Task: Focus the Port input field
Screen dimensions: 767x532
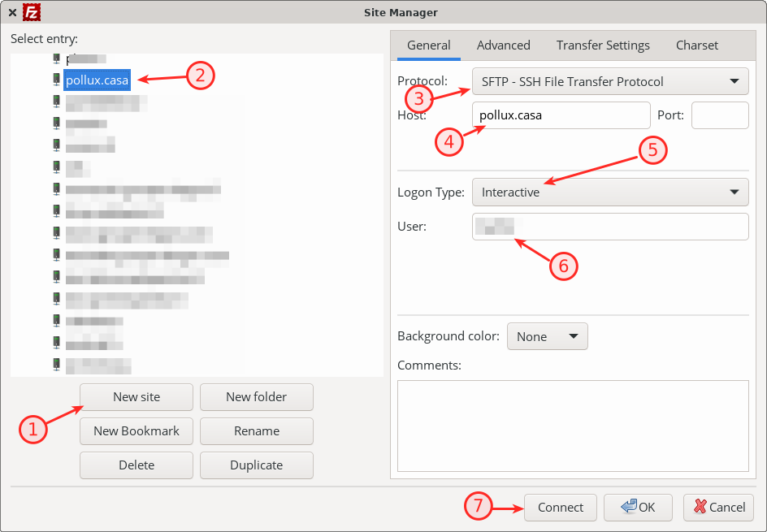Action: tap(719, 115)
